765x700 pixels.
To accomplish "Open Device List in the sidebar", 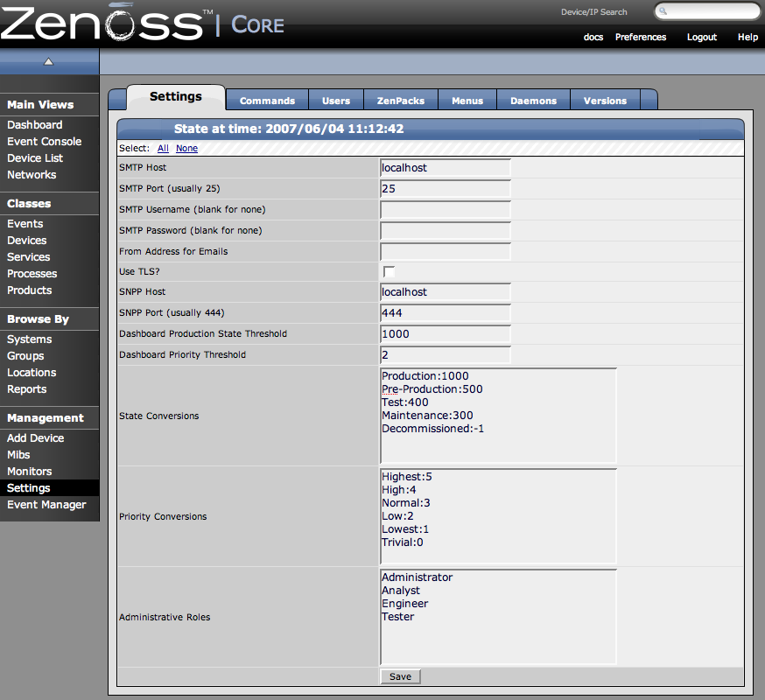I will [35, 158].
